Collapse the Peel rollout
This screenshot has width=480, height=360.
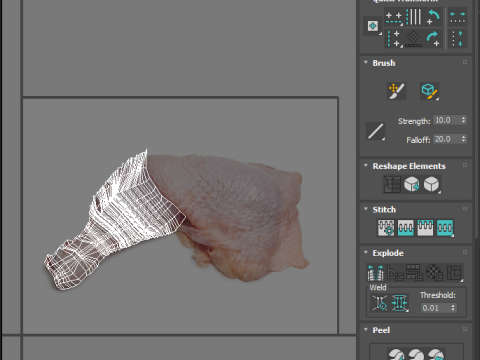point(366,329)
